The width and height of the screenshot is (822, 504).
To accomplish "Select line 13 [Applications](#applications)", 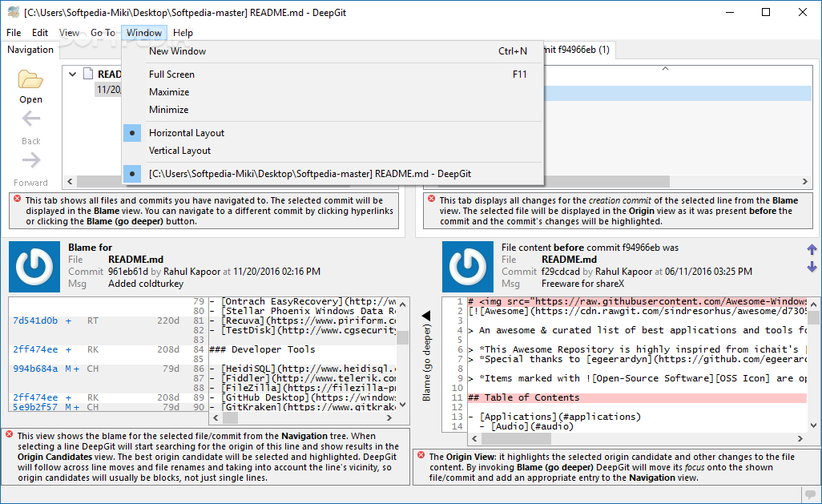I will pos(636,417).
